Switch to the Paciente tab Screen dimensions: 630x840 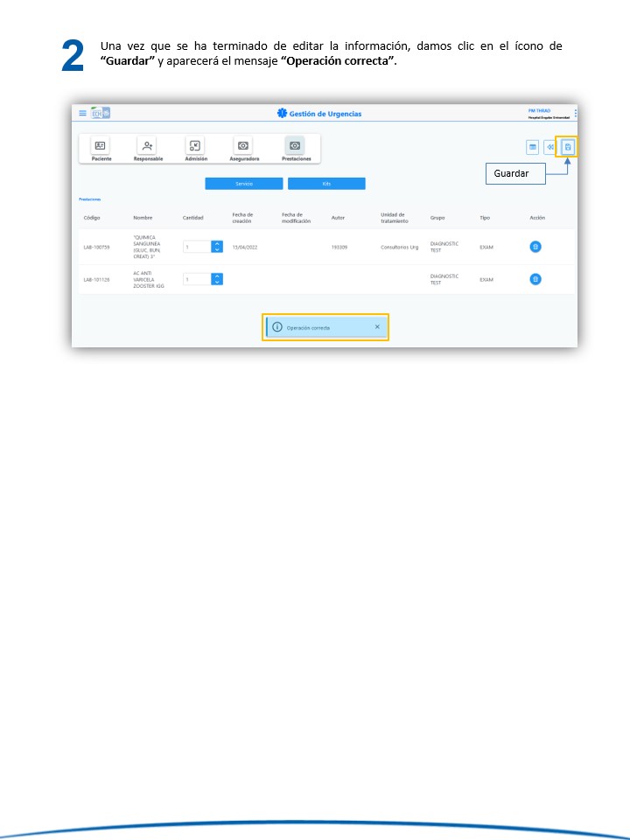click(101, 149)
